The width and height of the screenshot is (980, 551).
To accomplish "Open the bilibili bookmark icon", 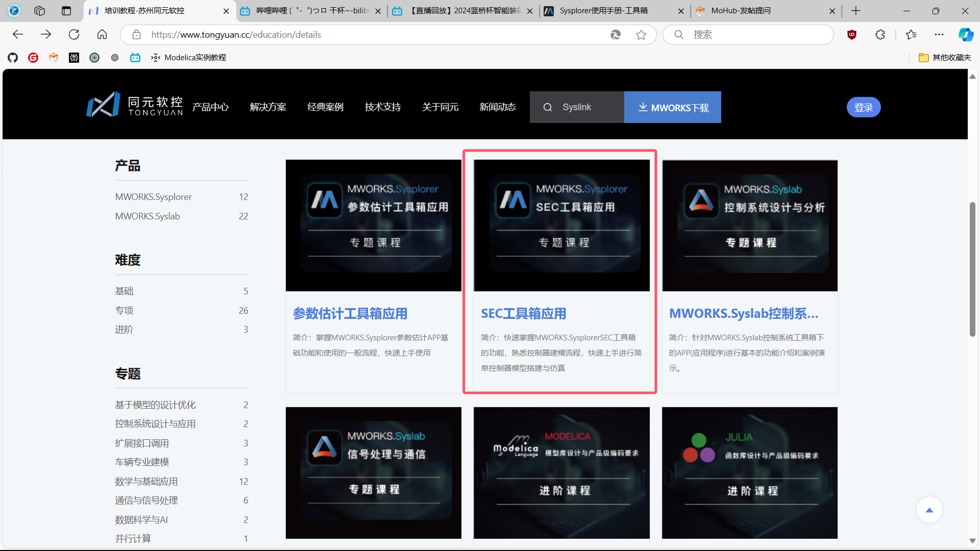I will click(135, 58).
